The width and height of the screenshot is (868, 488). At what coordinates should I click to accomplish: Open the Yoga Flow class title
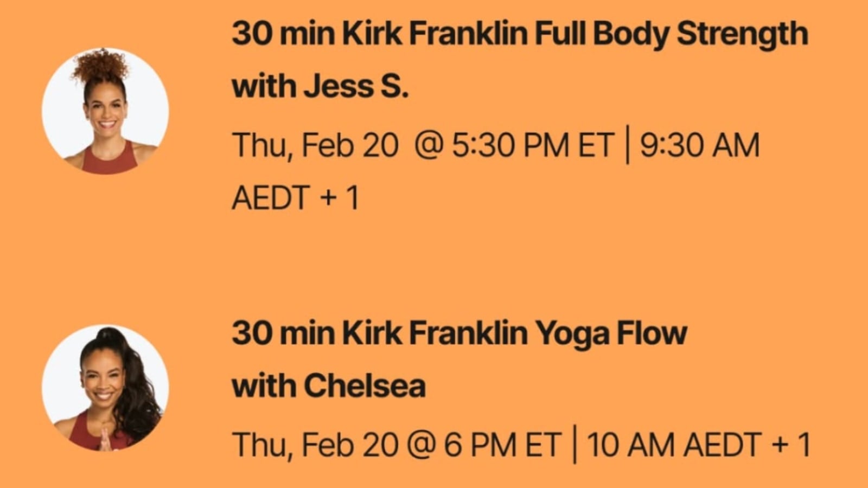pos(459,333)
